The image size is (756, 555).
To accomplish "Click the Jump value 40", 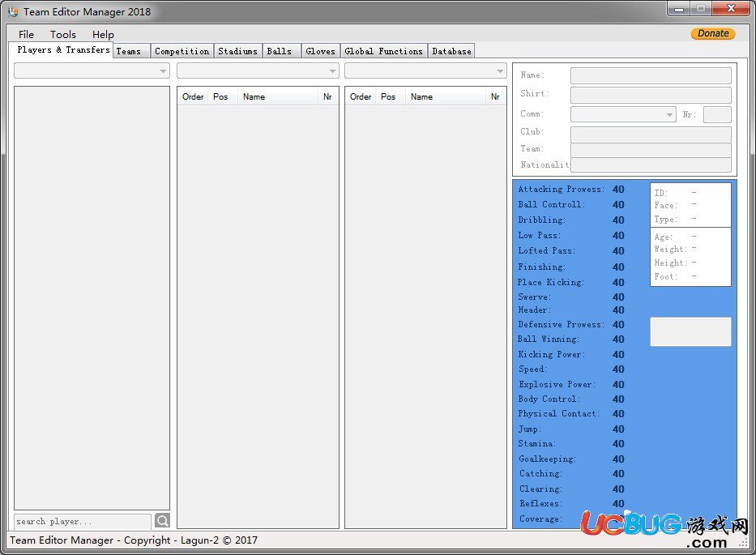I will [618, 429].
